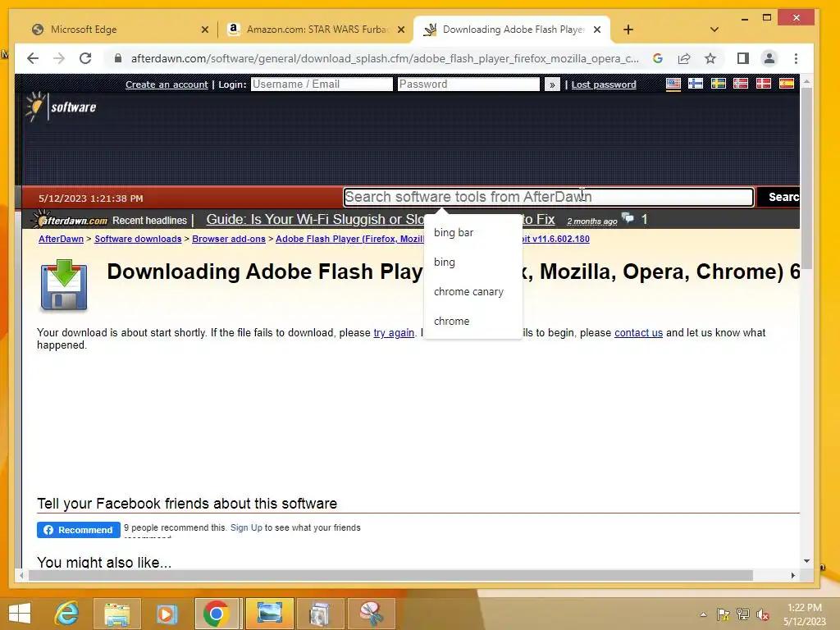
Task: Close the Amazon tab
Action: (400, 30)
